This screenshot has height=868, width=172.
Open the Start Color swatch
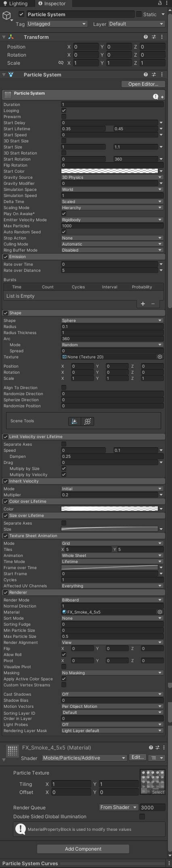click(x=109, y=171)
